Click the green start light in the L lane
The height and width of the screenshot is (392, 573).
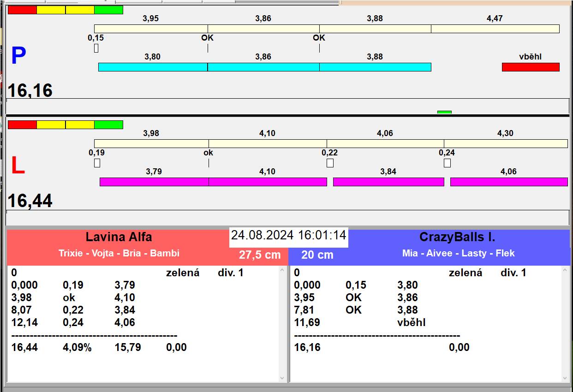tap(108, 125)
